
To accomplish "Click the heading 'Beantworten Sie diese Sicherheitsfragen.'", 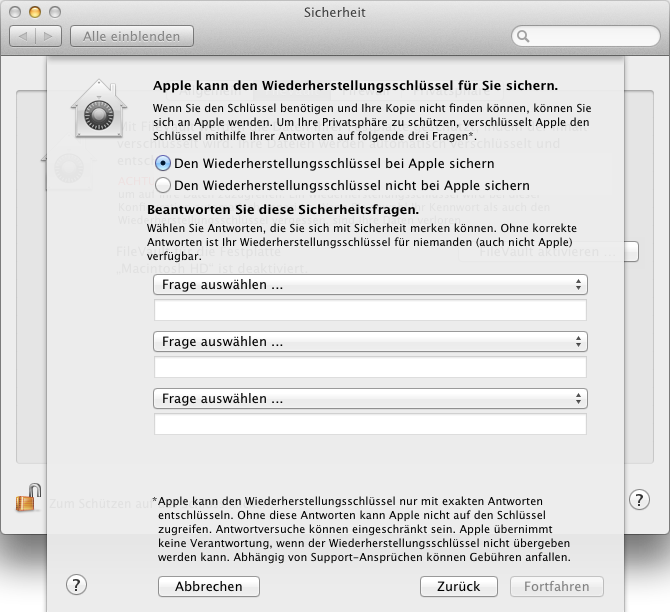I will 283,210.
